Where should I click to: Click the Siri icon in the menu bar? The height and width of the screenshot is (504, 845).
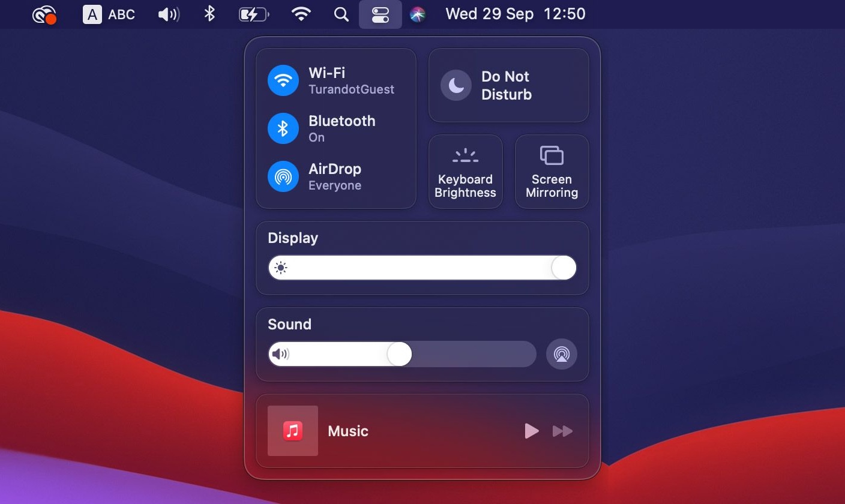[418, 14]
